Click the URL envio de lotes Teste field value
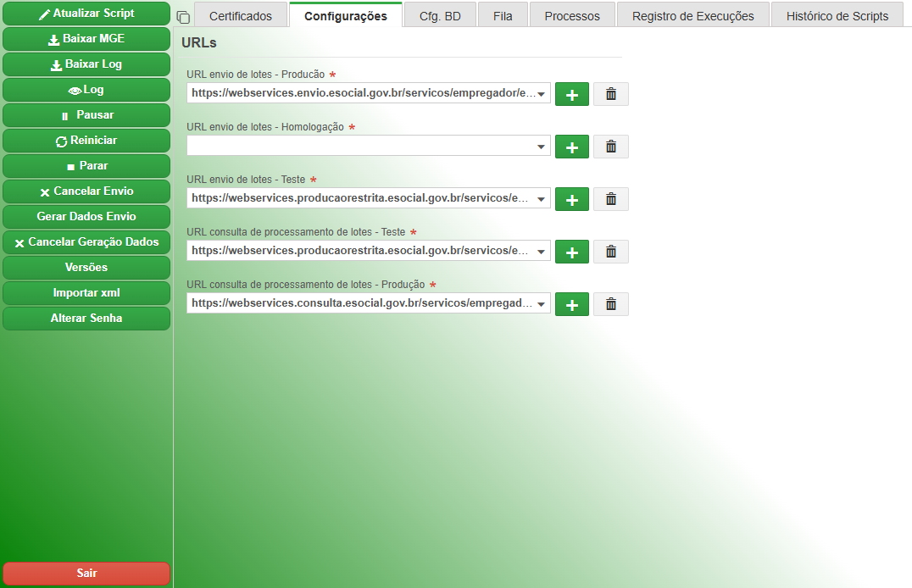912x588 pixels. (359, 198)
